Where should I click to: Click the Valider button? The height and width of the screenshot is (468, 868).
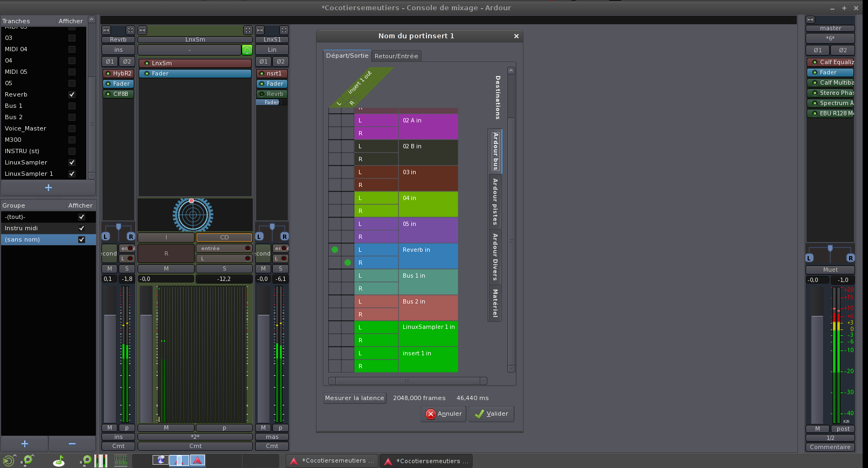click(x=491, y=414)
